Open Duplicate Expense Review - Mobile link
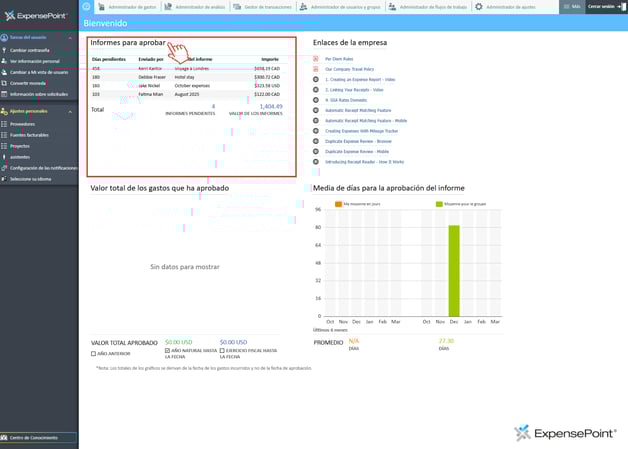This screenshot has width=628, height=449. (x=357, y=151)
